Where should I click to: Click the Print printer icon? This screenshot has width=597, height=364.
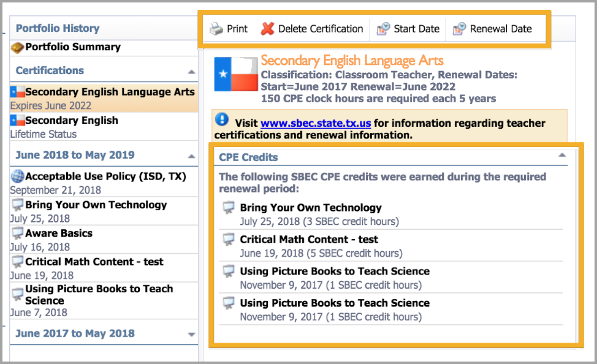pos(216,29)
